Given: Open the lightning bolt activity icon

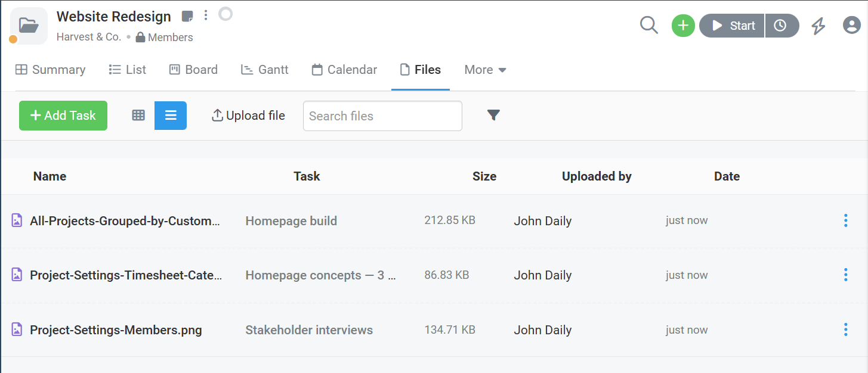Looking at the screenshot, I should click(x=818, y=26).
